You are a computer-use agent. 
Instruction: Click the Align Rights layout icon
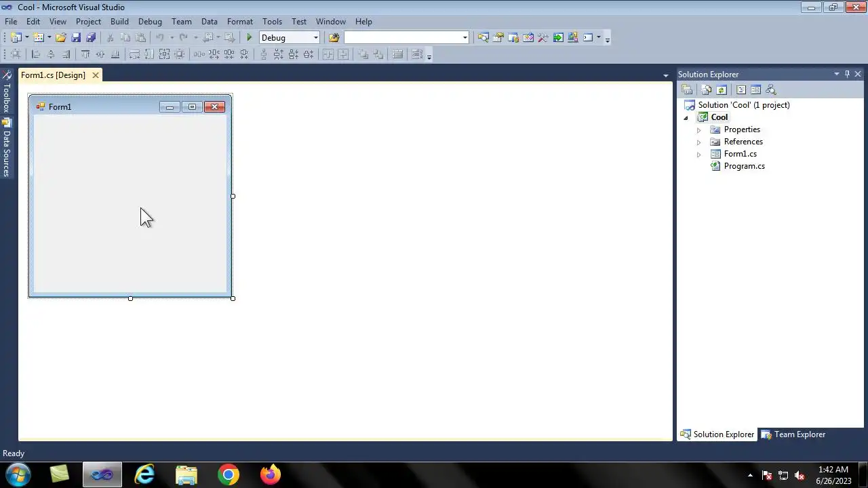[x=66, y=54]
